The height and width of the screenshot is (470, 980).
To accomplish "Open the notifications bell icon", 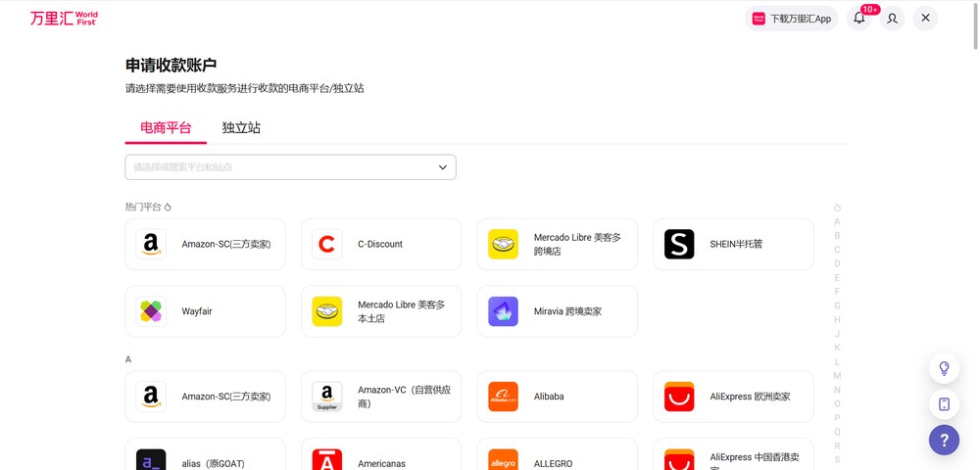I will click(859, 18).
